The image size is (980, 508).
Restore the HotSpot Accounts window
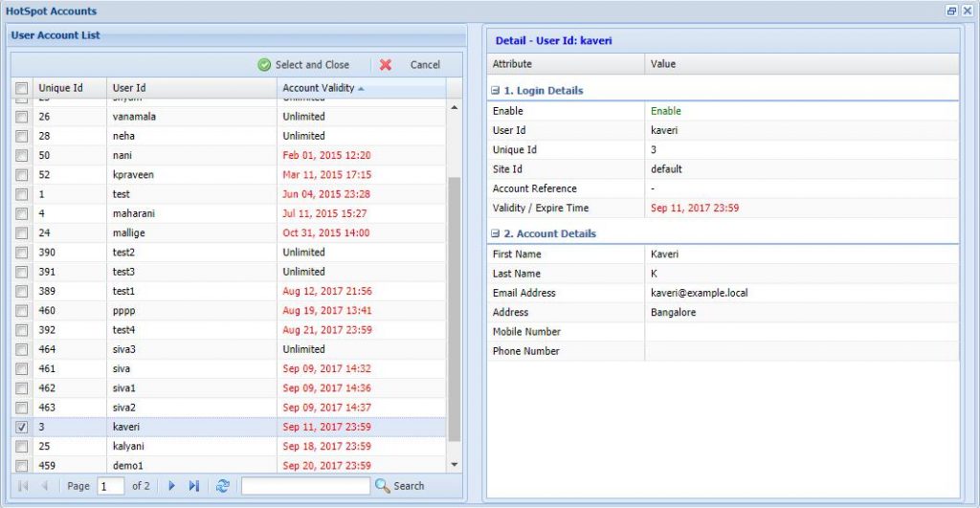click(x=951, y=11)
